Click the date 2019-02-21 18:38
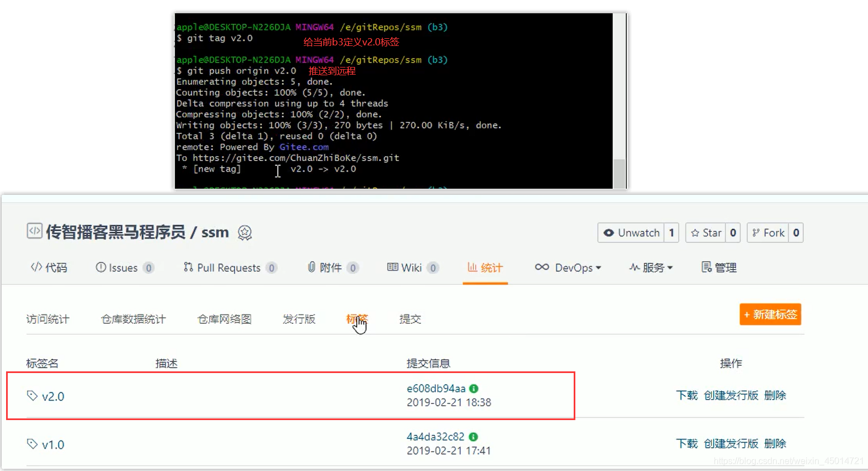The width and height of the screenshot is (868, 471). [449, 402]
